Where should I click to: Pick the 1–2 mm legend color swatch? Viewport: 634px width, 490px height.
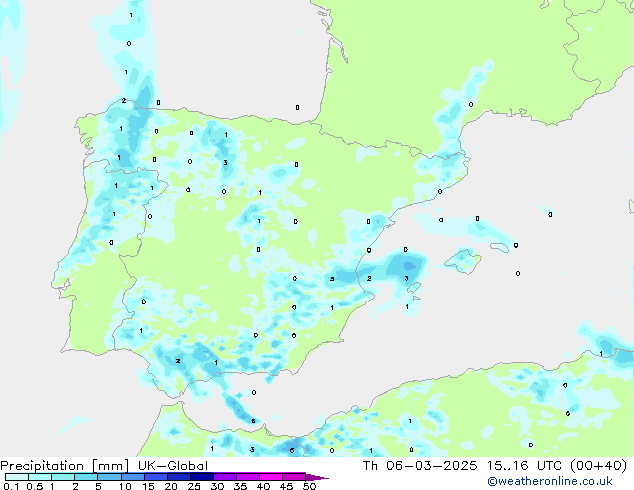(63, 477)
